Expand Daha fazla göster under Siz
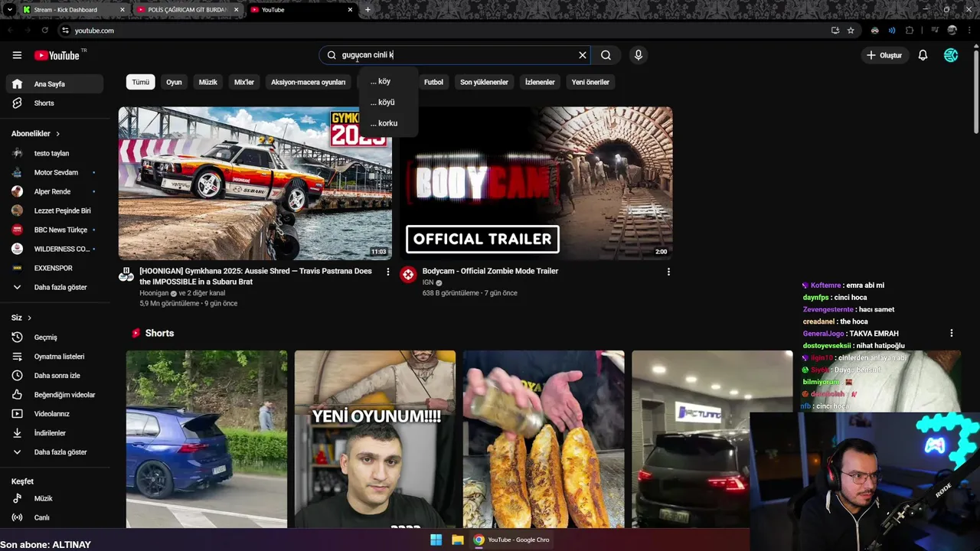 [x=54, y=452]
